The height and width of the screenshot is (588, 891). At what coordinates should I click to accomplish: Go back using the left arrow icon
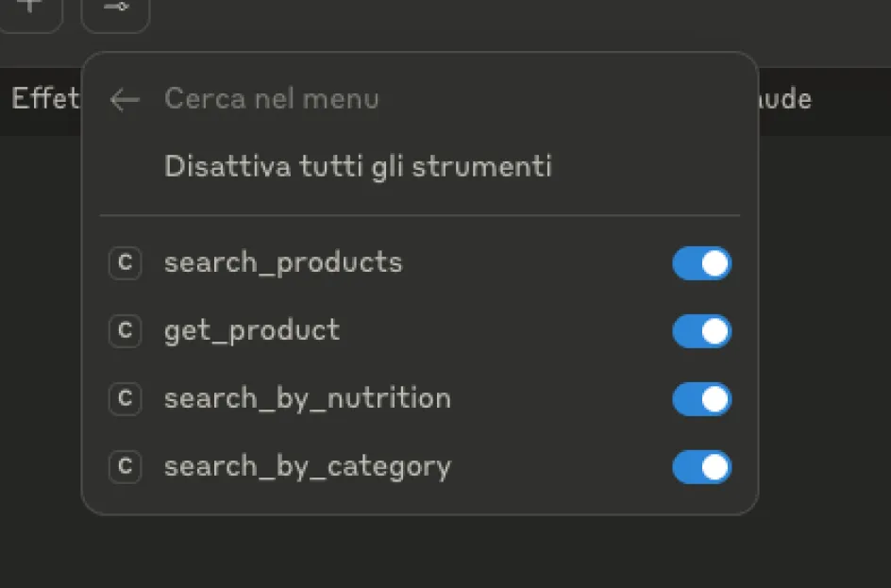point(125,99)
